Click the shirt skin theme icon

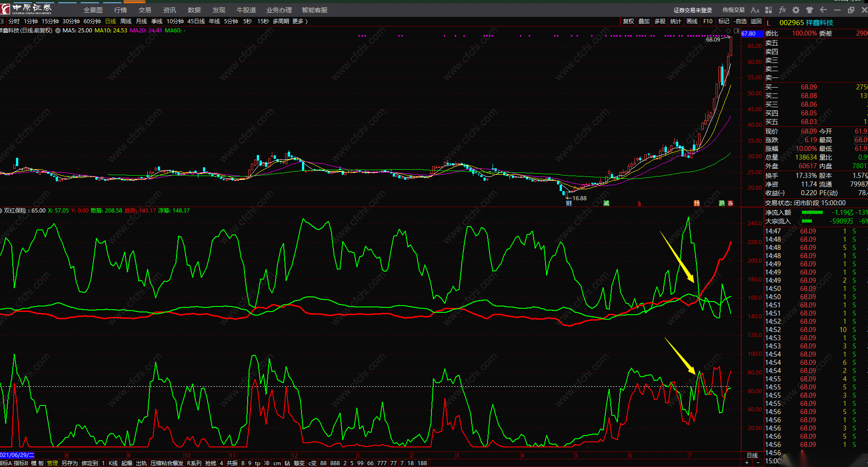click(x=810, y=10)
